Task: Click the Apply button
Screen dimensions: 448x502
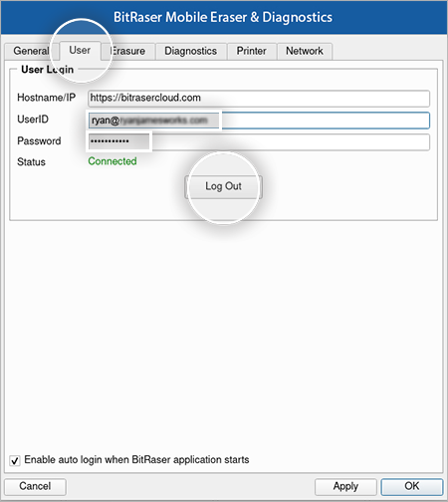Action: (x=345, y=486)
